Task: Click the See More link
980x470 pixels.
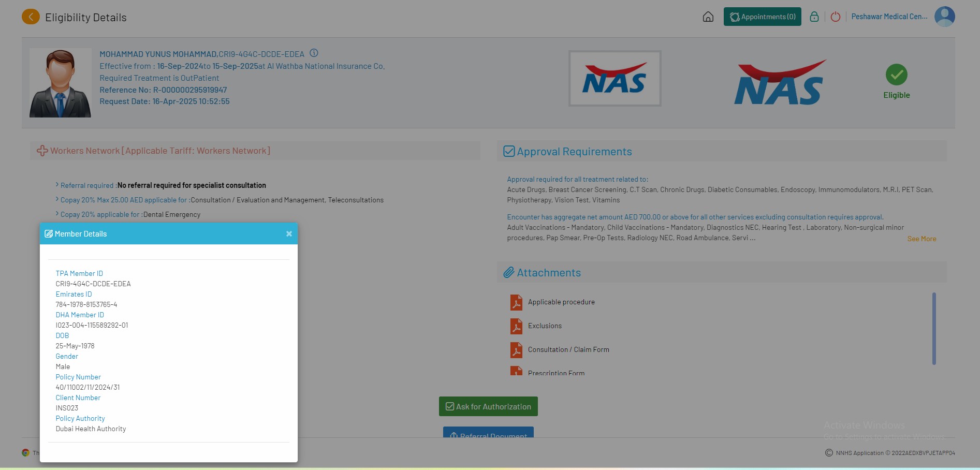Action: coord(922,239)
